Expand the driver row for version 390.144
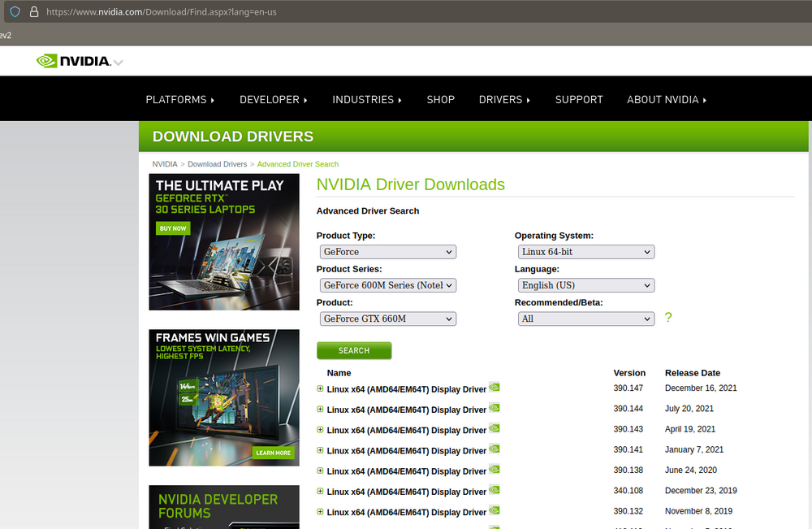The width and height of the screenshot is (812, 529). (320, 410)
